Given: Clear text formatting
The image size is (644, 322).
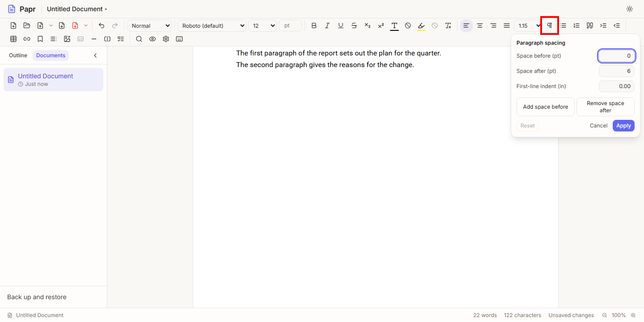Looking at the screenshot, I should (448, 25).
